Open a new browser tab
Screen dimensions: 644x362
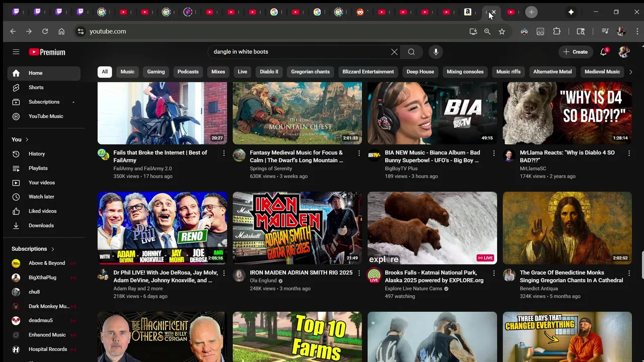[x=531, y=12]
